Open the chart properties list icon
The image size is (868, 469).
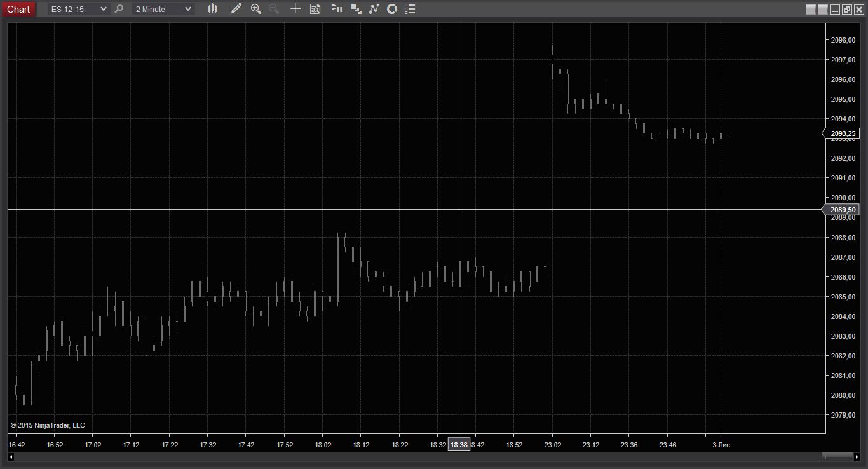(410, 9)
